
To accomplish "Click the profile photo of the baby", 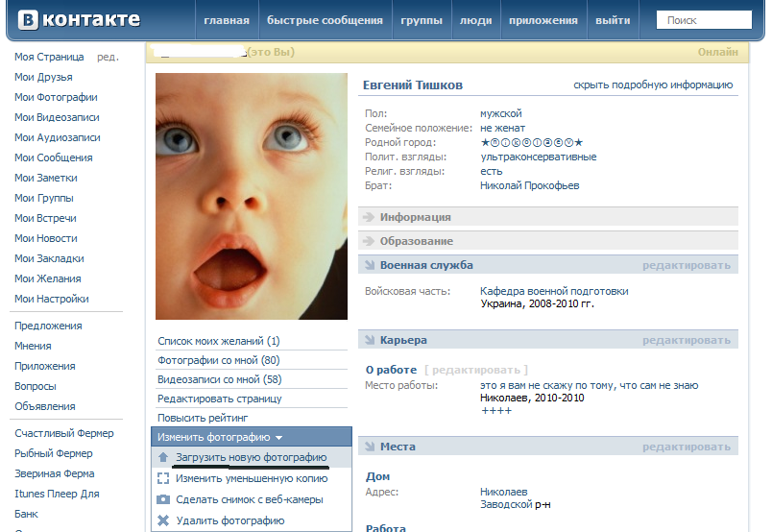I will [x=252, y=197].
